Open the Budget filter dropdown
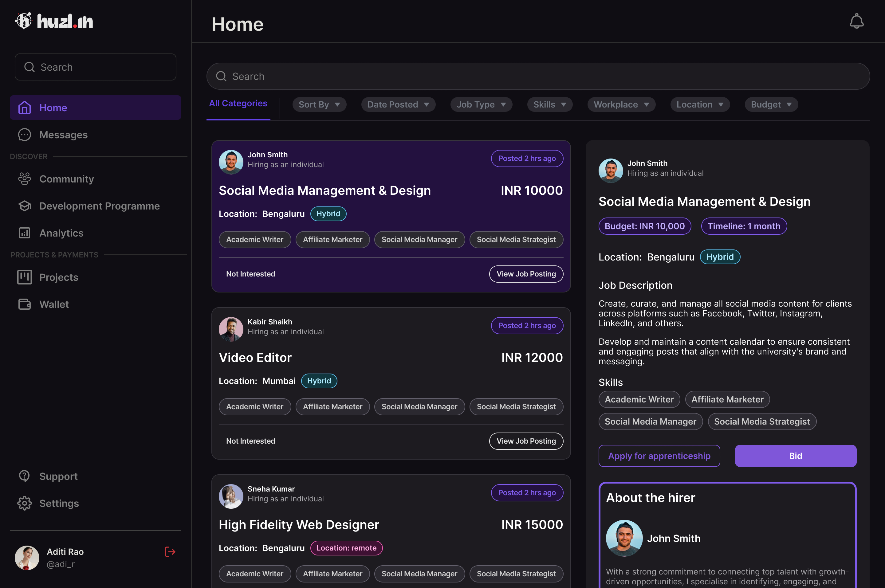 point(771,105)
